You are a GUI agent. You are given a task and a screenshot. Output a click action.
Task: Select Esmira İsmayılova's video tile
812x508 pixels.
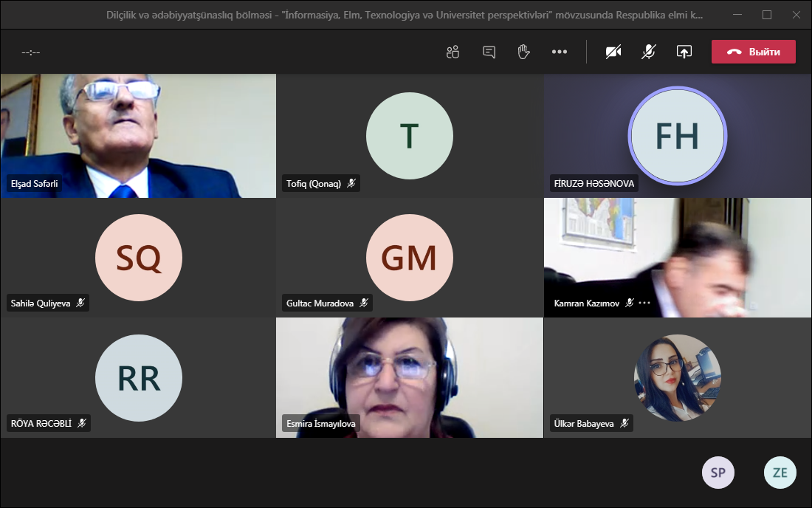(x=410, y=377)
